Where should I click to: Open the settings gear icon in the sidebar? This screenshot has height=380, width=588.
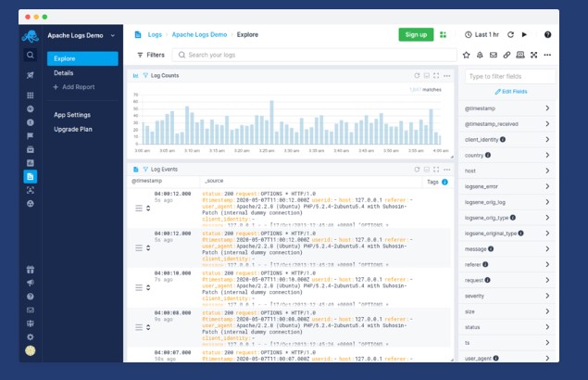click(31, 336)
